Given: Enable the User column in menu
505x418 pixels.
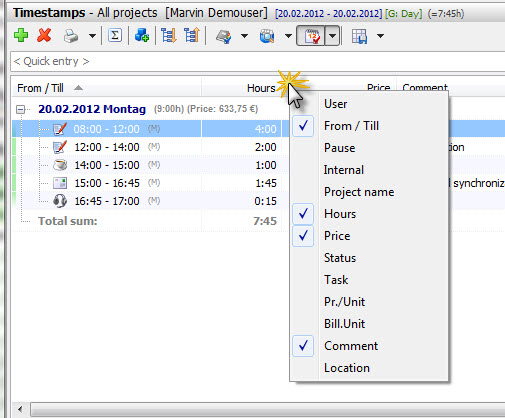Looking at the screenshot, I should (369, 104).
